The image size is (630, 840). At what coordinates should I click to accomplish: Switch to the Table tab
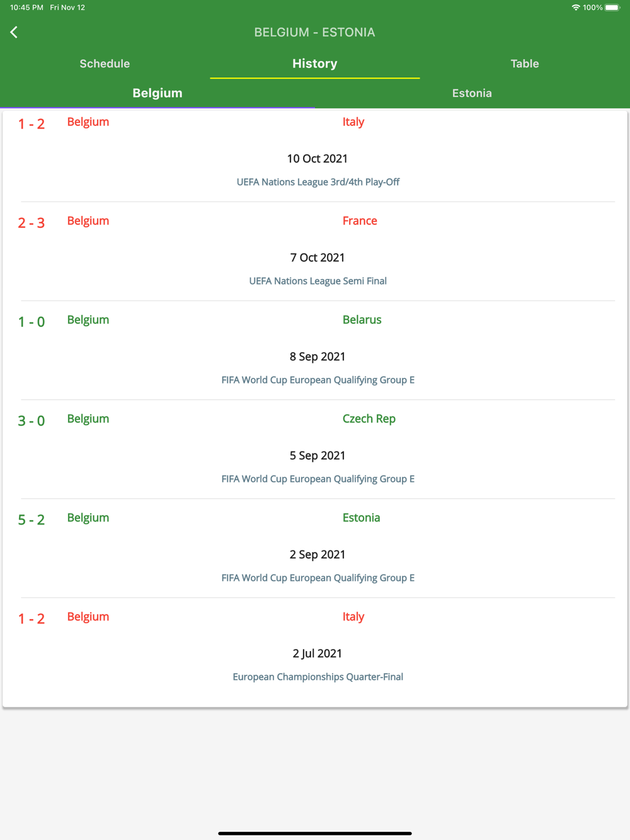[x=525, y=64]
